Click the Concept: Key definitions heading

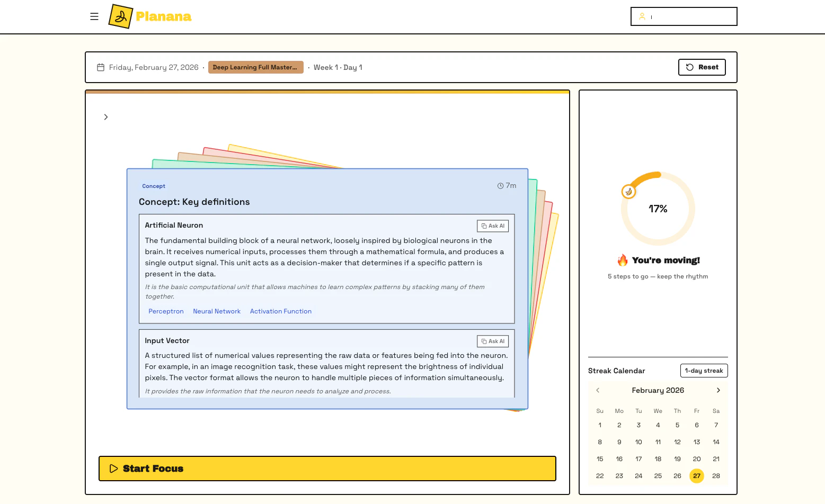pos(194,202)
